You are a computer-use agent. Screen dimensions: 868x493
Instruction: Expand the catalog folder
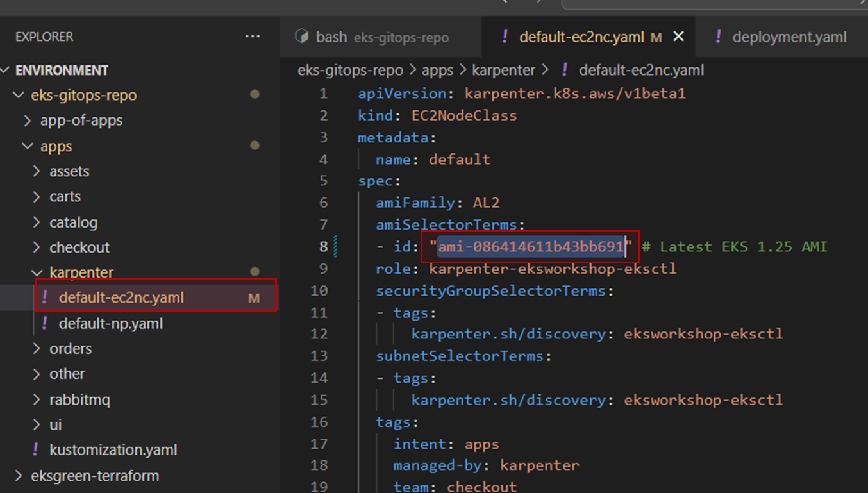point(73,222)
